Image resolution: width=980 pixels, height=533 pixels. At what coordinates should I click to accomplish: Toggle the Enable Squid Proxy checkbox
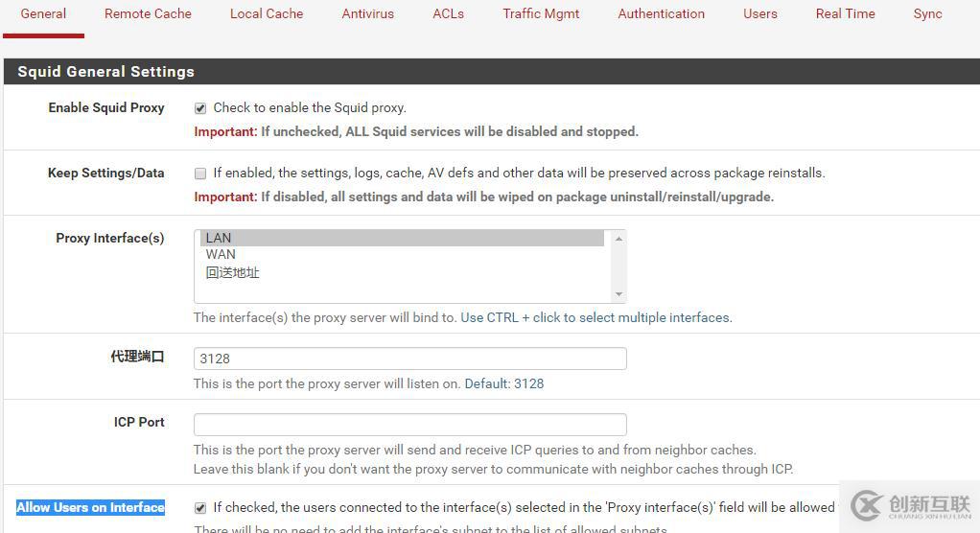(200, 108)
